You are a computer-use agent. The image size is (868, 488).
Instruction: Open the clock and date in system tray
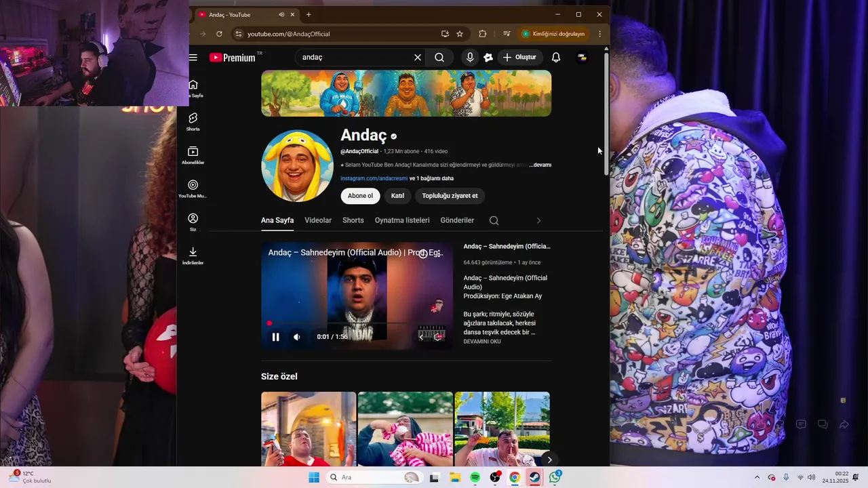pos(835,477)
